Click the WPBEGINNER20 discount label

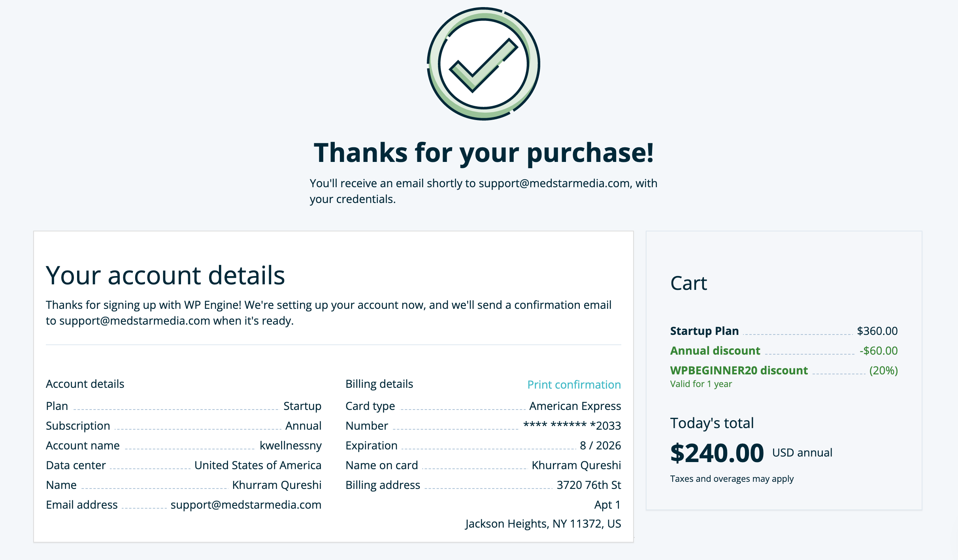click(739, 370)
